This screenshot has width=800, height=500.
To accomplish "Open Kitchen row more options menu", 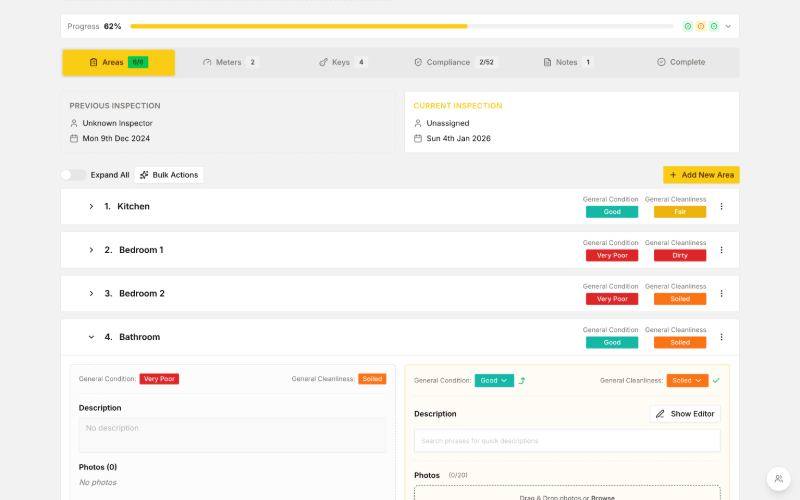I will click(721, 207).
